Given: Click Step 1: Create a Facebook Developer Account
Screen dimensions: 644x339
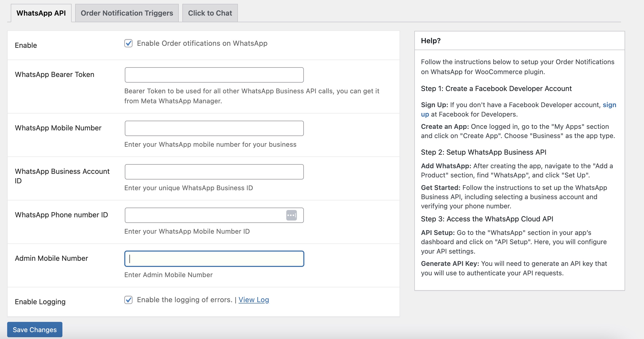Looking at the screenshot, I should pyautogui.click(x=496, y=88).
